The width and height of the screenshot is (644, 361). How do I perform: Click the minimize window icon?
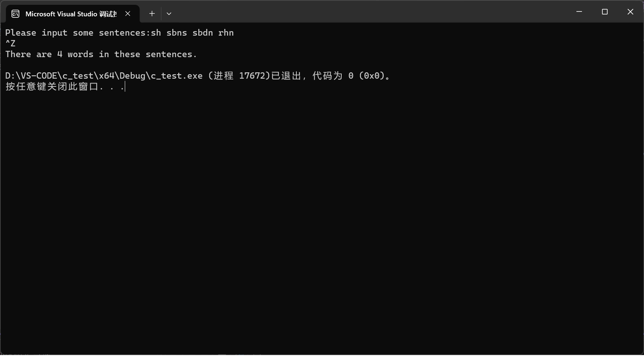(579, 12)
